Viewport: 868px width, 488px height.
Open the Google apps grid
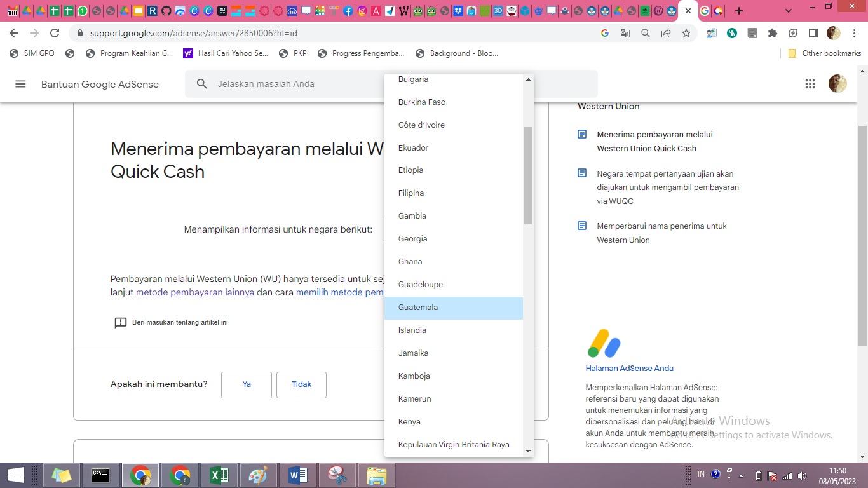(810, 84)
